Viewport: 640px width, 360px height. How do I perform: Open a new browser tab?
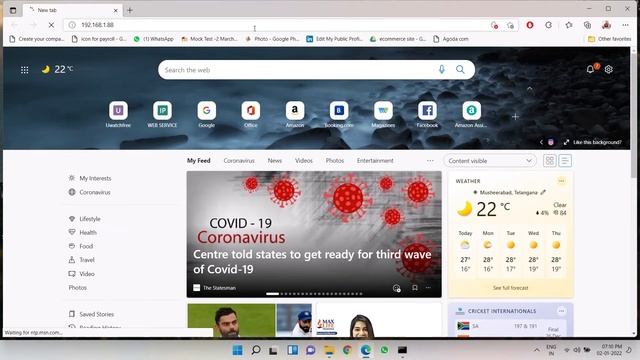pyautogui.click(x=130, y=10)
